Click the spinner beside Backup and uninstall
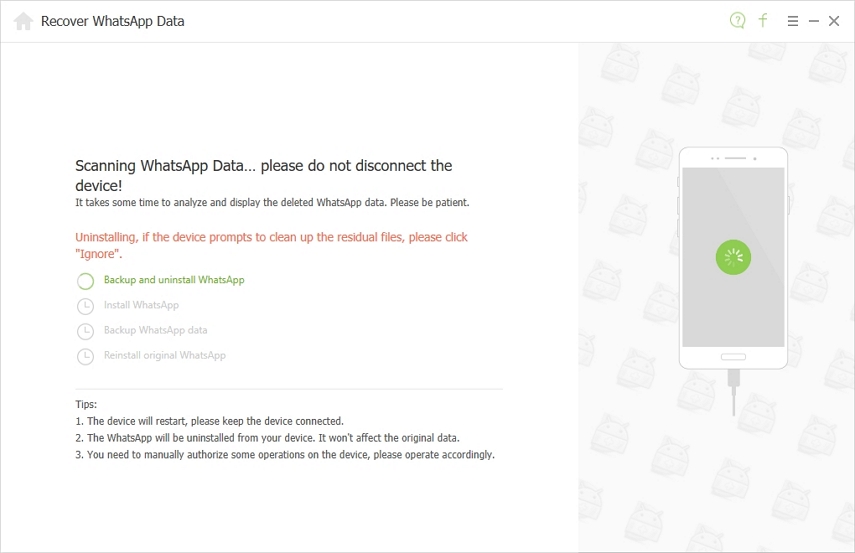 click(x=86, y=281)
